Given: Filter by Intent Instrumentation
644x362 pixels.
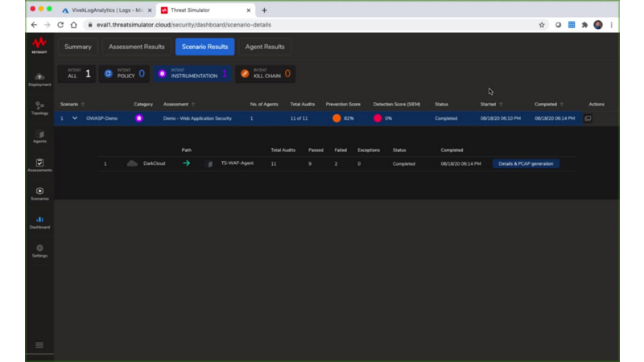Looking at the screenshot, I should 192,74.
